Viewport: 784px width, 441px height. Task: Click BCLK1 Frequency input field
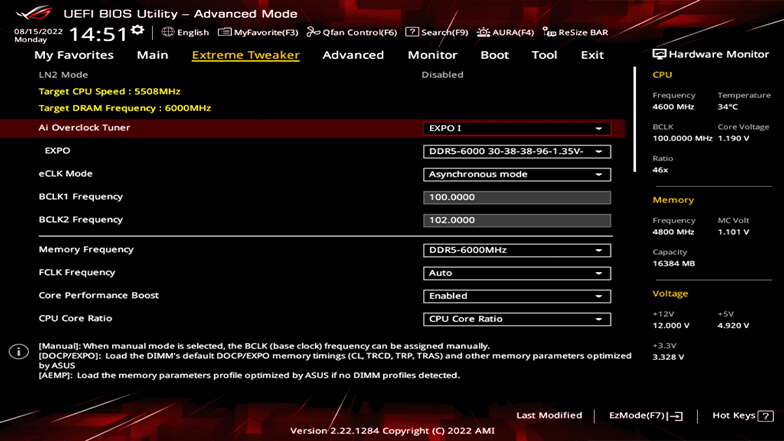[517, 198]
